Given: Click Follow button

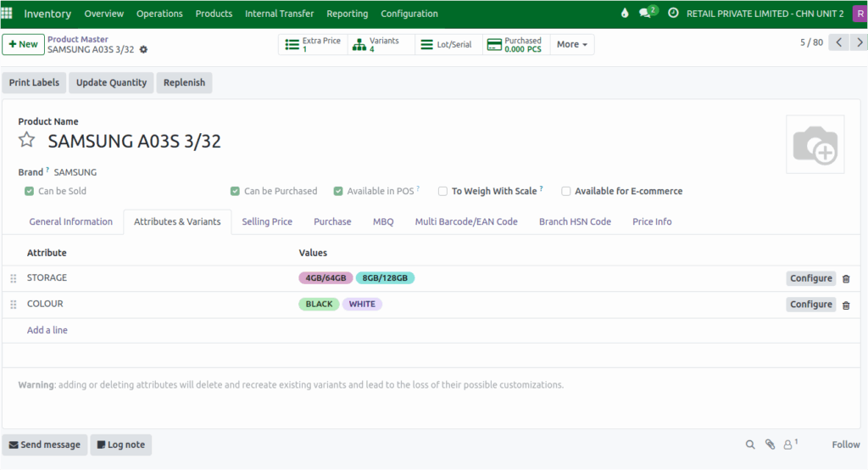Looking at the screenshot, I should click(x=845, y=445).
